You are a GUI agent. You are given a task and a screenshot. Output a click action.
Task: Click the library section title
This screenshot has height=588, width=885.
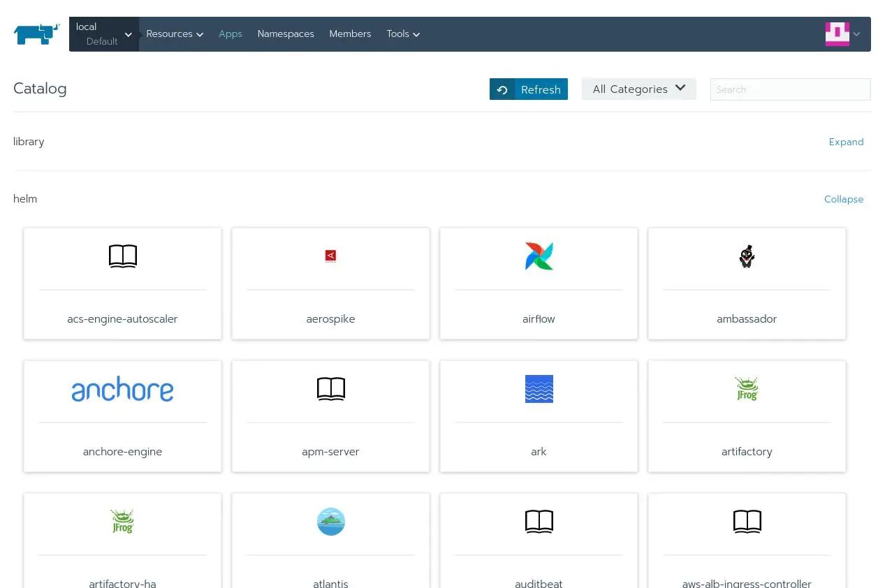click(x=29, y=141)
